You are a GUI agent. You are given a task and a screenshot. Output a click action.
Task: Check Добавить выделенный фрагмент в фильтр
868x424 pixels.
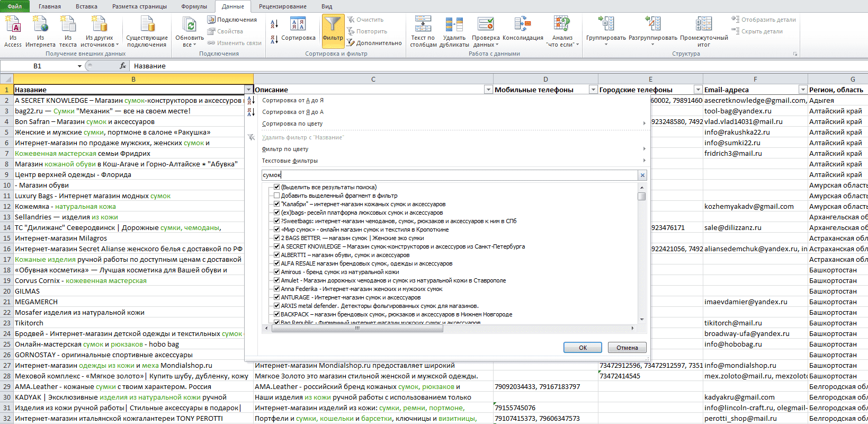click(276, 196)
